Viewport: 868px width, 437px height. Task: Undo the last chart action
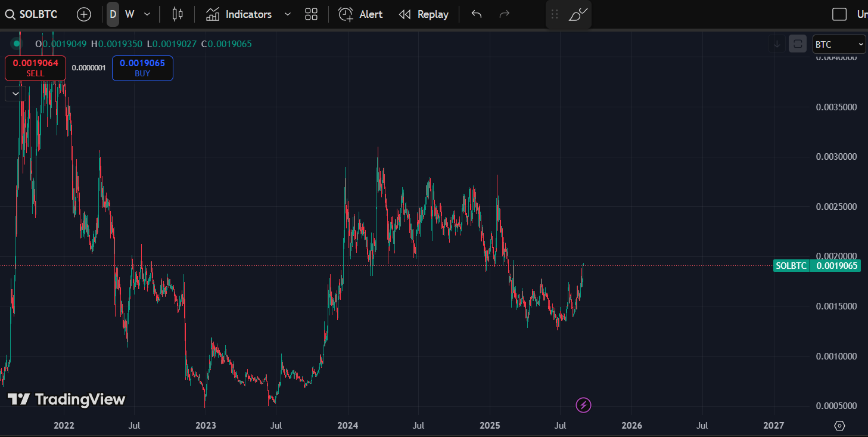tap(476, 14)
